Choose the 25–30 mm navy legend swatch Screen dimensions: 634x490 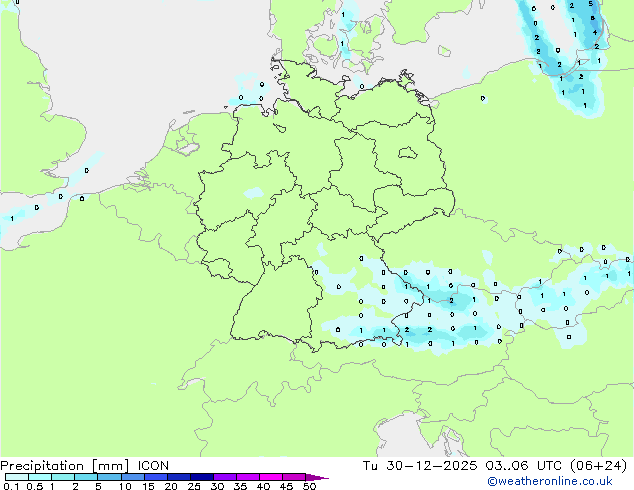click(202, 477)
